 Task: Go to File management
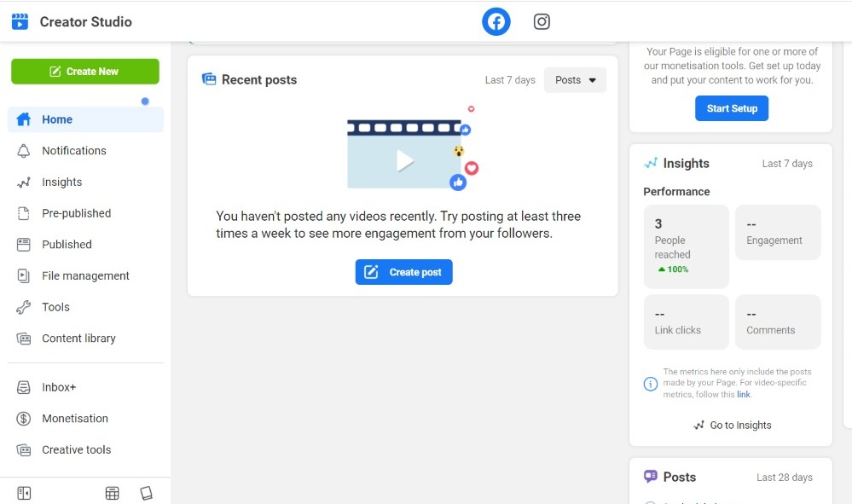click(x=85, y=276)
